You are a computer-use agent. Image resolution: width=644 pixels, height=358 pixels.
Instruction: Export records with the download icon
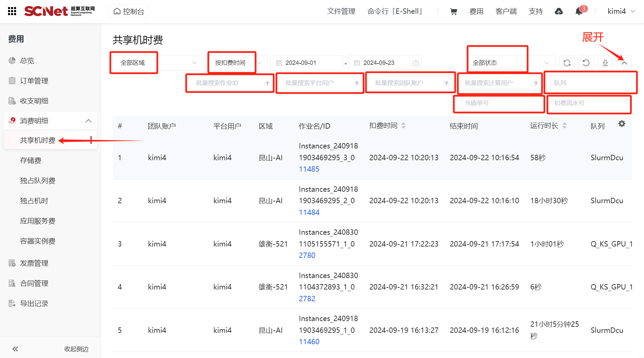click(x=605, y=63)
